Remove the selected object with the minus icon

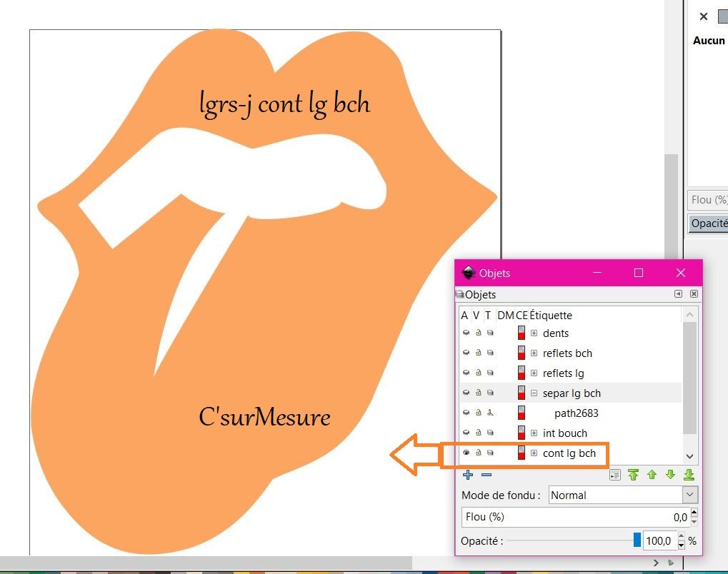tap(486, 475)
